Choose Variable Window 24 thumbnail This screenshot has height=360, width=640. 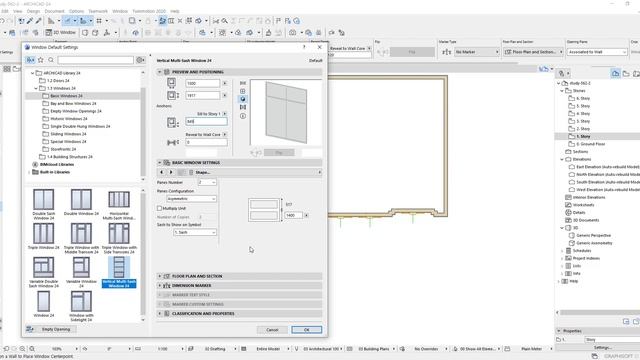[x=81, y=272]
